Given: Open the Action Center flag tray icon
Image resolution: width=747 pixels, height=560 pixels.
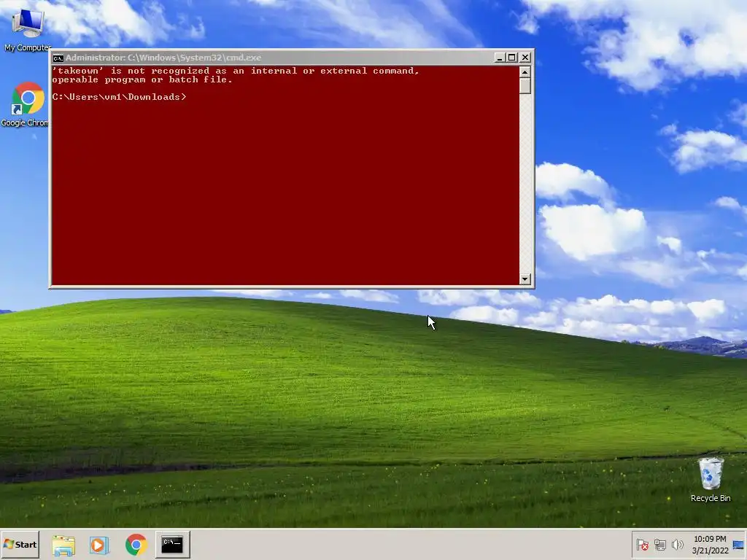Looking at the screenshot, I should tap(642, 545).
